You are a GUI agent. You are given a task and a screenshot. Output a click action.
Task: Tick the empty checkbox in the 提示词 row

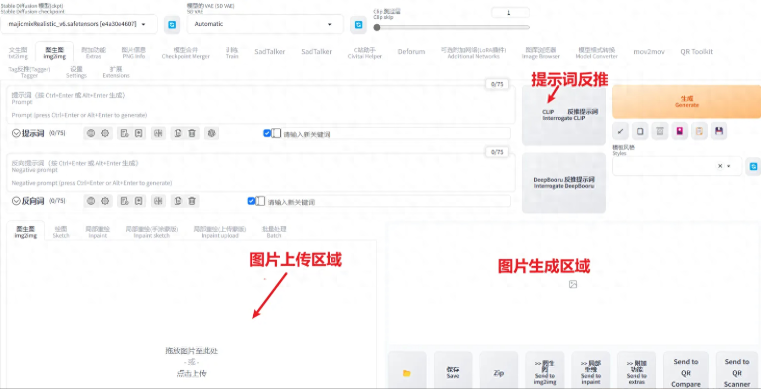tap(276, 133)
